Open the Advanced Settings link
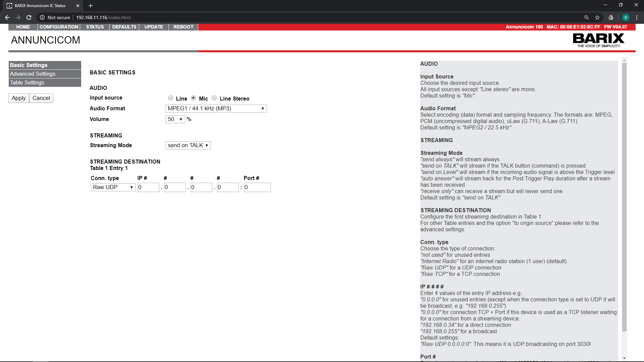This screenshot has width=644, height=362. point(33,74)
